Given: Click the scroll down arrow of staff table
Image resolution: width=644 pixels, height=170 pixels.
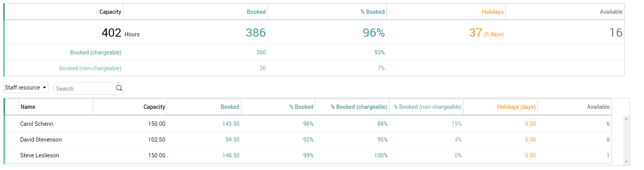Looking at the screenshot, I should [626, 162].
